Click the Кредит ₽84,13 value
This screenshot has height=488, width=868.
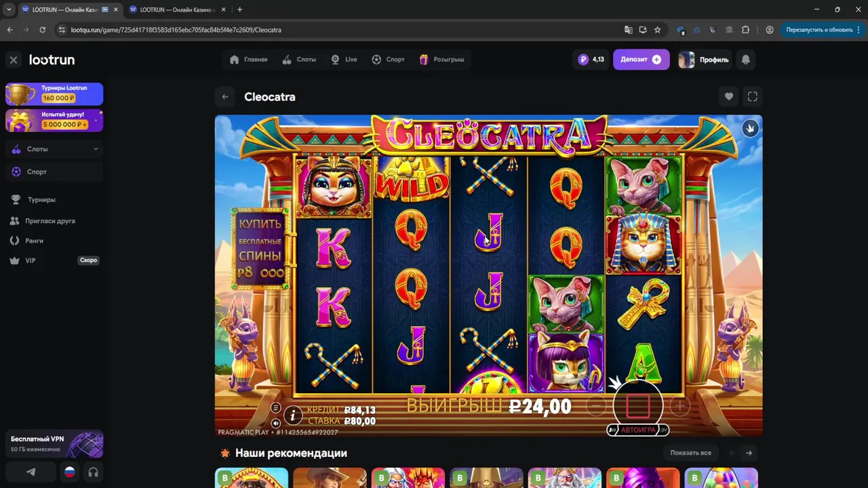pos(359,410)
